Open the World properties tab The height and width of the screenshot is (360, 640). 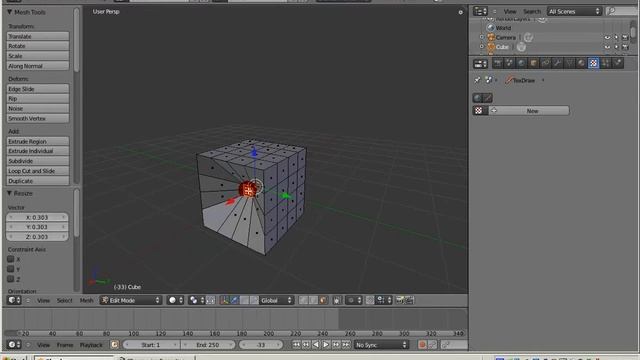(x=522, y=63)
